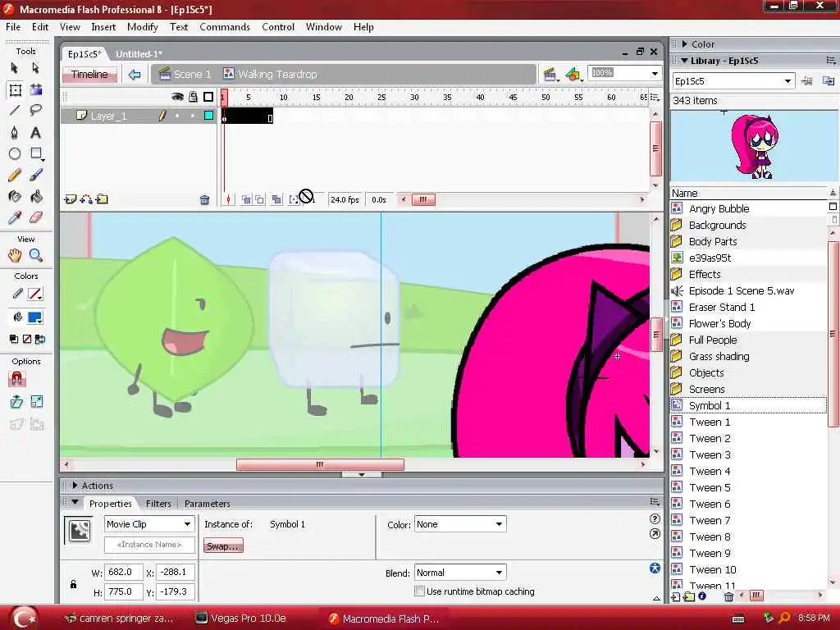840x630 pixels.
Task: Select the Pencil tool
Action: coord(15,176)
